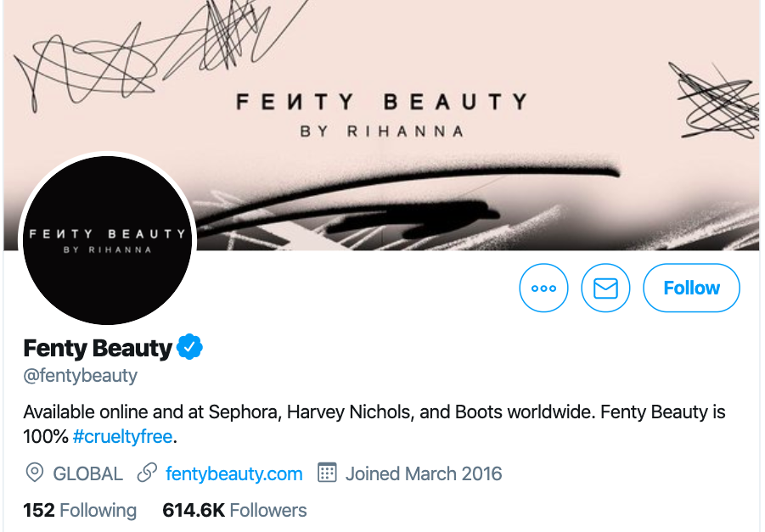765x532 pixels.
Task: Click the calendar joined-date icon
Action: 327,473
